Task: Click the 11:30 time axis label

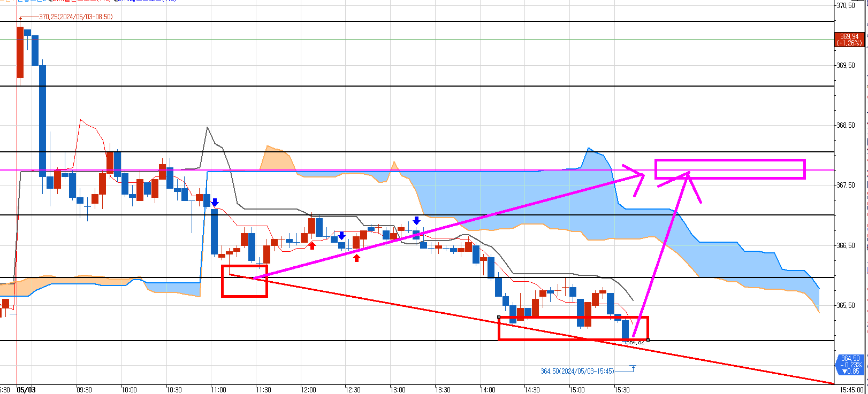Action: (263, 390)
